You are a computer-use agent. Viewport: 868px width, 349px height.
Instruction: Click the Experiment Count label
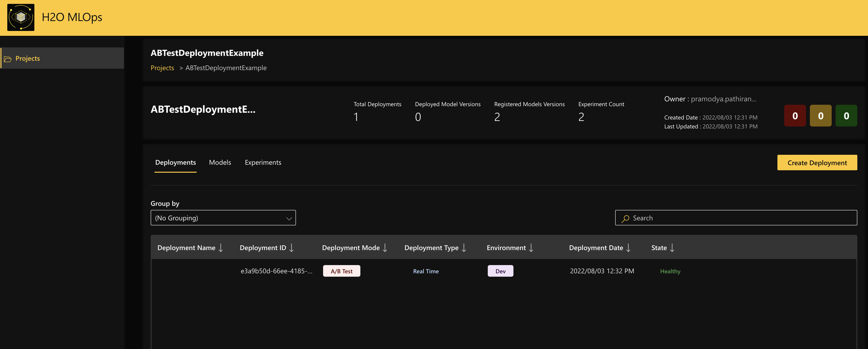tap(601, 104)
